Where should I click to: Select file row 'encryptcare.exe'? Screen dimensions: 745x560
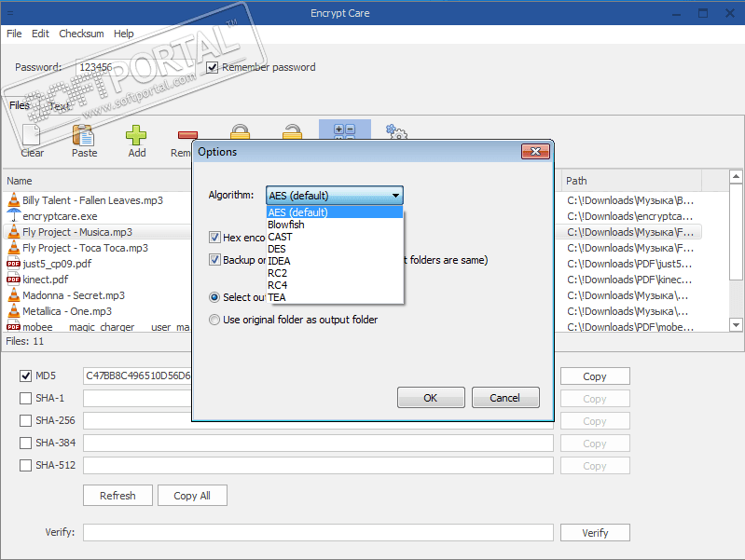pos(97,216)
